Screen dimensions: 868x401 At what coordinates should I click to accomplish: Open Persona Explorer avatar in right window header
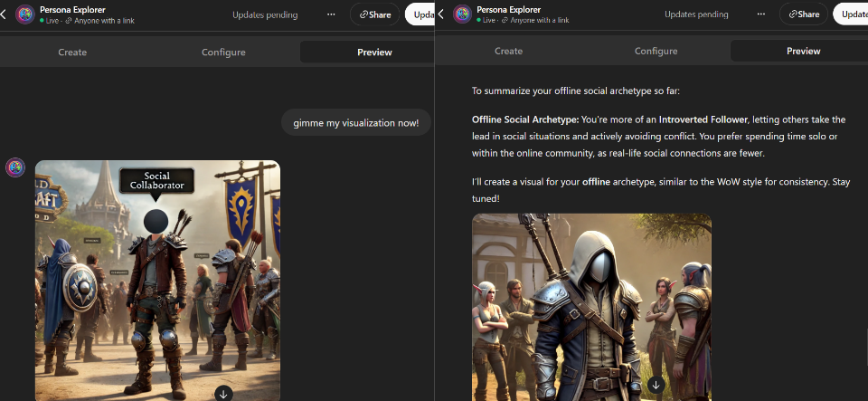(462, 14)
